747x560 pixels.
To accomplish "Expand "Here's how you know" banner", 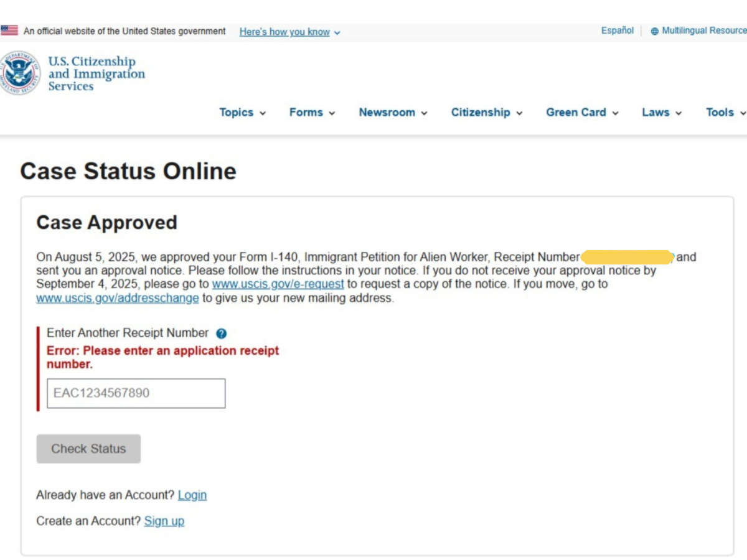I will coord(289,32).
